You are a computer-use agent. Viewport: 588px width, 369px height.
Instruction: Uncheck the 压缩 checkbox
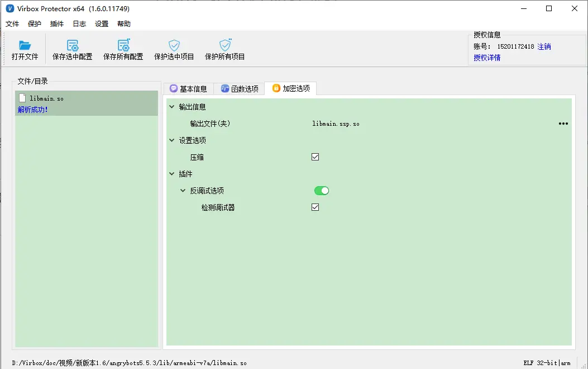pyautogui.click(x=315, y=157)
